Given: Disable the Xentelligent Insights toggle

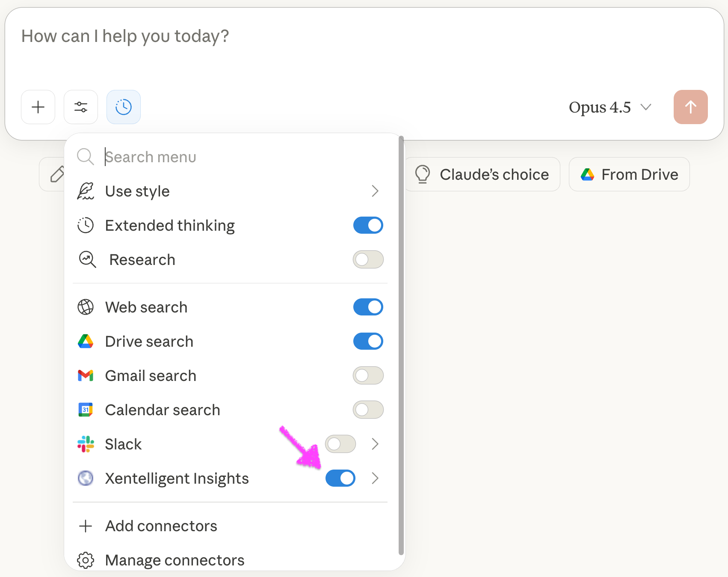Looking at the screenshot, I should pos(340,478).
